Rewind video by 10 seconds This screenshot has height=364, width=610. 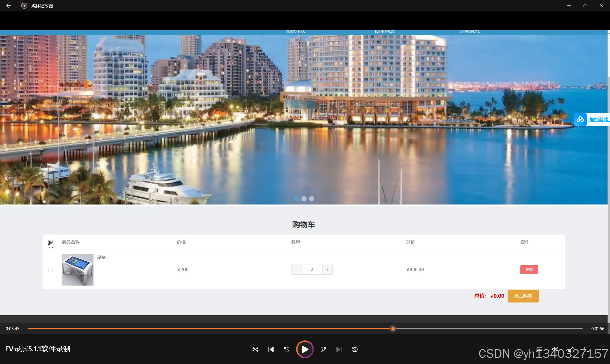click(x=287, y=349)
